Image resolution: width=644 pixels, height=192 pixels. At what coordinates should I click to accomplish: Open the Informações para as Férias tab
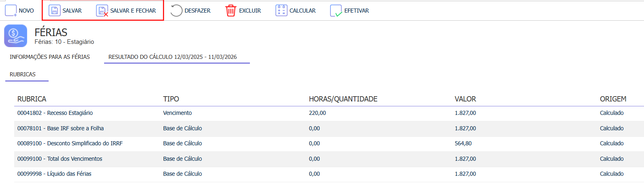point(50,57)
